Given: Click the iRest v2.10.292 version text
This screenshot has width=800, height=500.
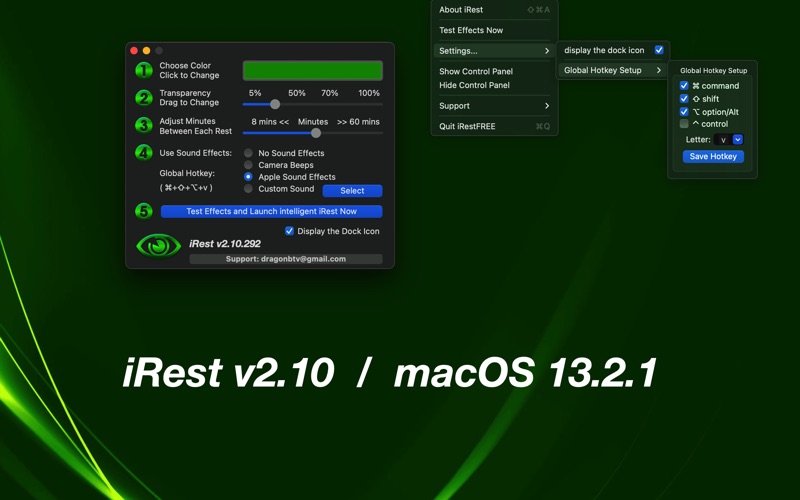Looking at the screenshot, I should pyautogui.click(x=224, y=244).
